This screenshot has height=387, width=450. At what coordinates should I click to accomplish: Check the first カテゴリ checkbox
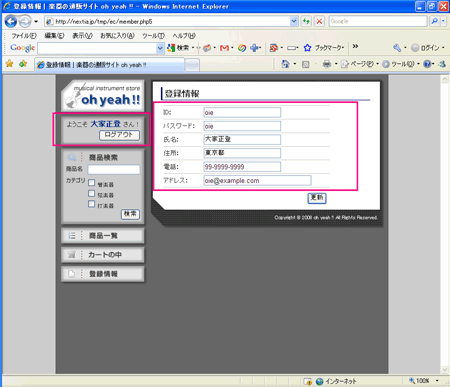92,183
